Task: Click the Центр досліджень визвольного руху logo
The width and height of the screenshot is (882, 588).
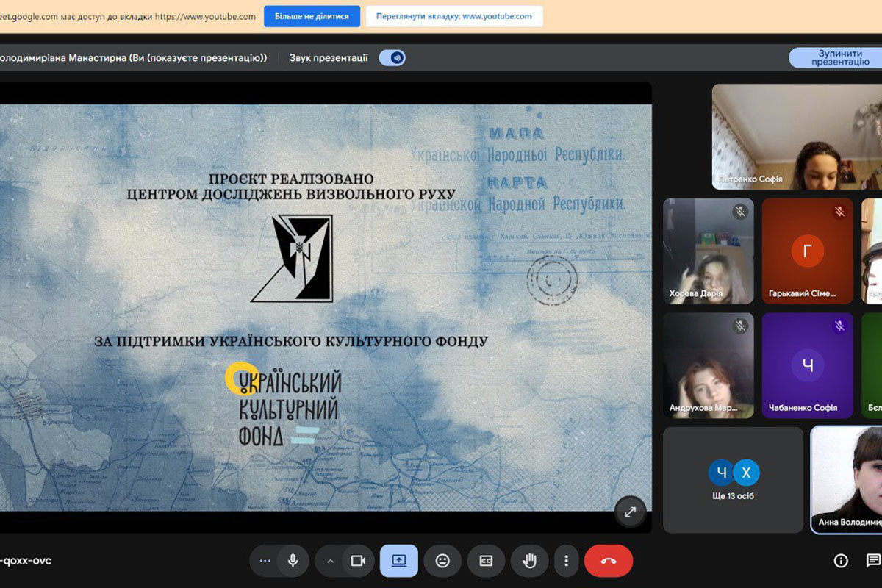Action: (x=292, y=258)
